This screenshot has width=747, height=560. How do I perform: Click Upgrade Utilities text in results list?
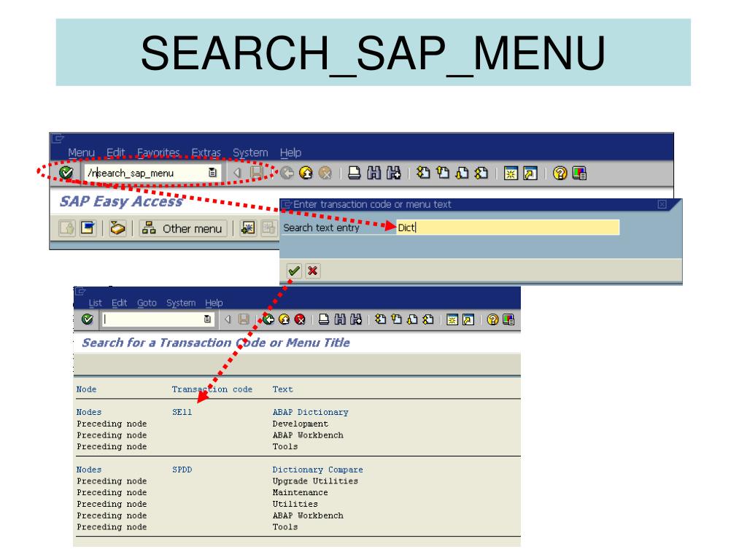(x=315, y=481)
